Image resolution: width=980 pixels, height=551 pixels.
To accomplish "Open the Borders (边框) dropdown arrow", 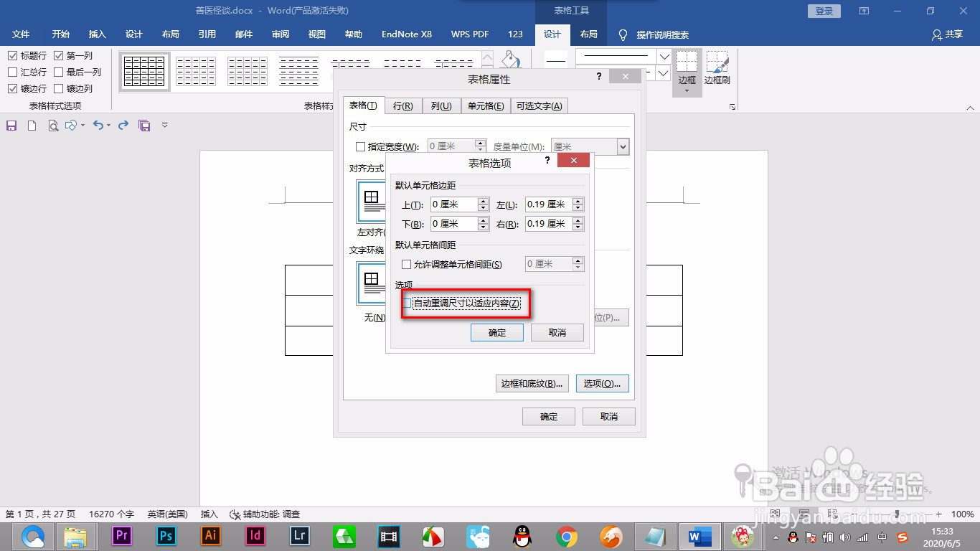I will pyautogui.click(x=687, y=90).
